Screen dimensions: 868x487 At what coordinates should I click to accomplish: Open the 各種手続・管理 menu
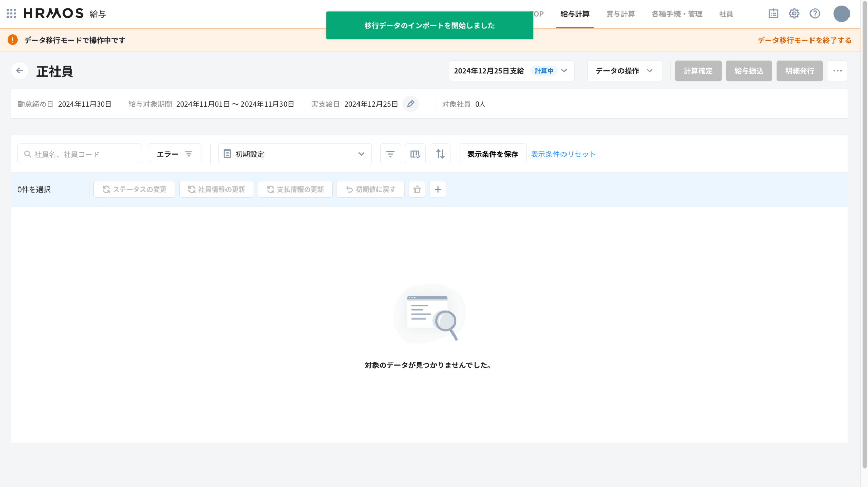pos(676,14)
